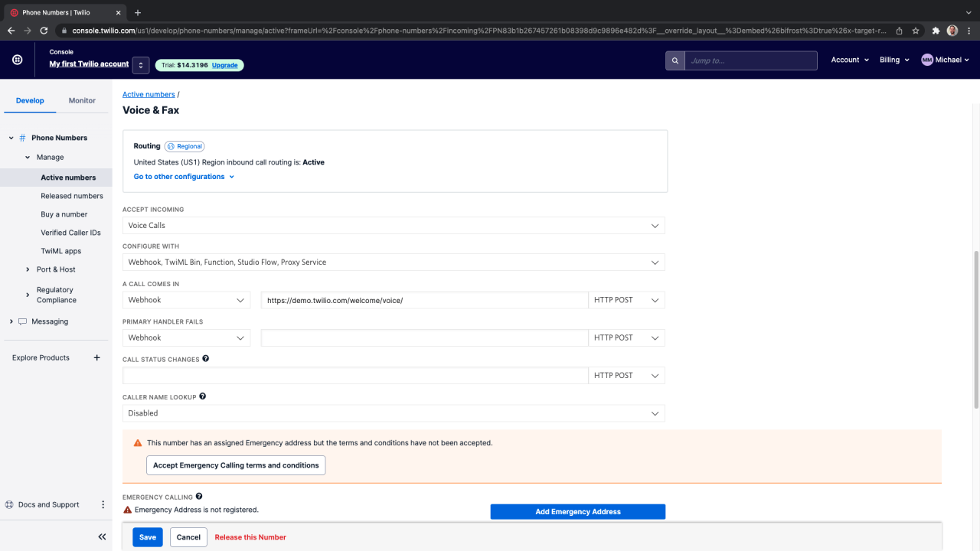Screen dimensions: 980x551
Task: Open the Billing menu
Action: coord(894,60)
